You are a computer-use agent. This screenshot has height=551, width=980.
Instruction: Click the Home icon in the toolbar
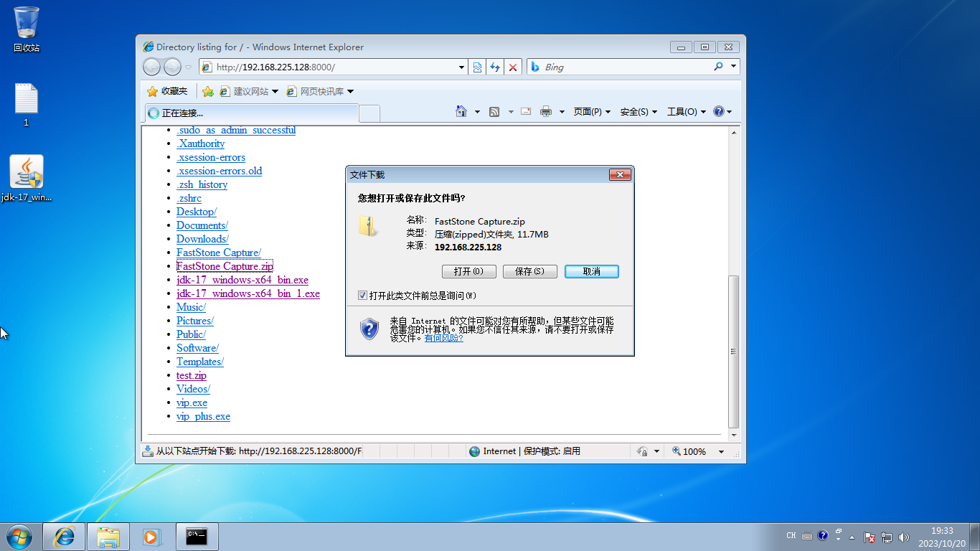(462, 112)
